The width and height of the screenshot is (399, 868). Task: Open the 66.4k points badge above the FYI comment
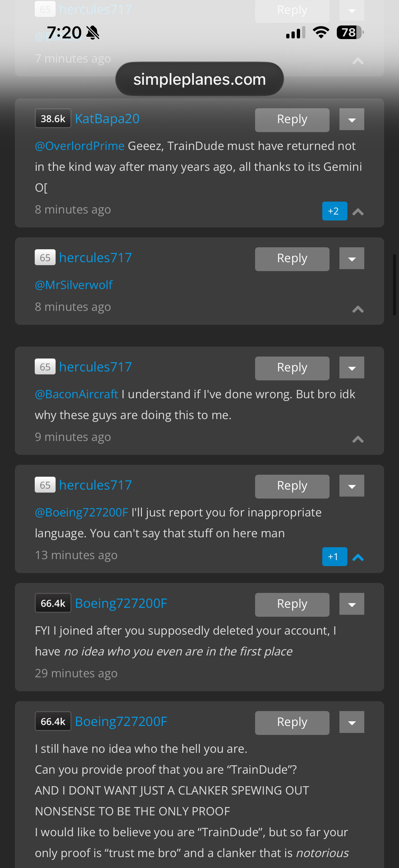[53, 603]
